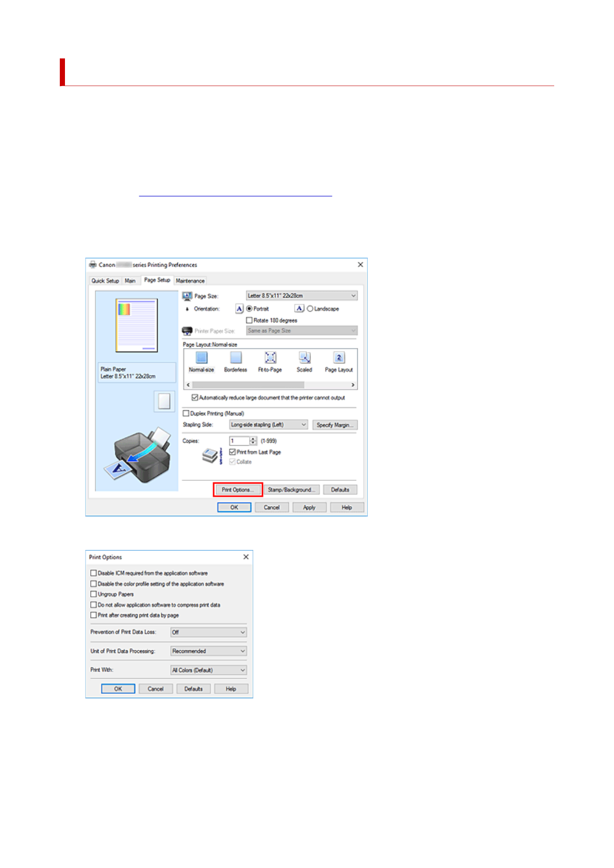Choose the Borderless layout icon

pos(236,358)
